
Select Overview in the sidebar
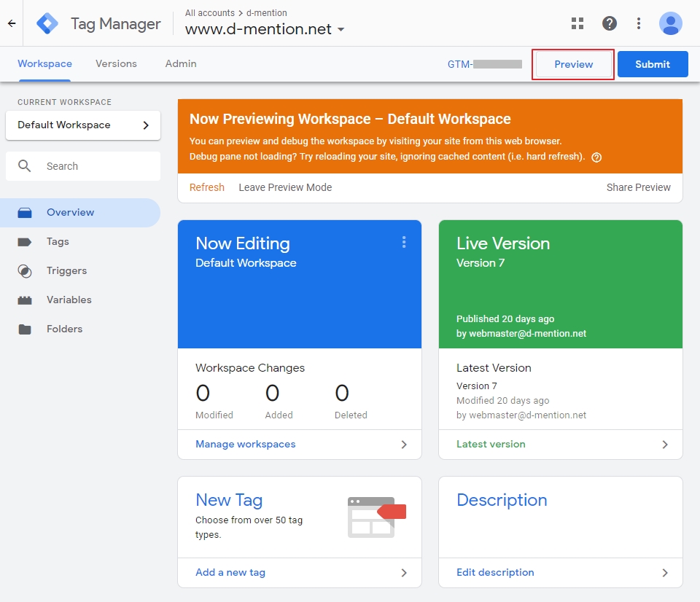tap(80, 212)
